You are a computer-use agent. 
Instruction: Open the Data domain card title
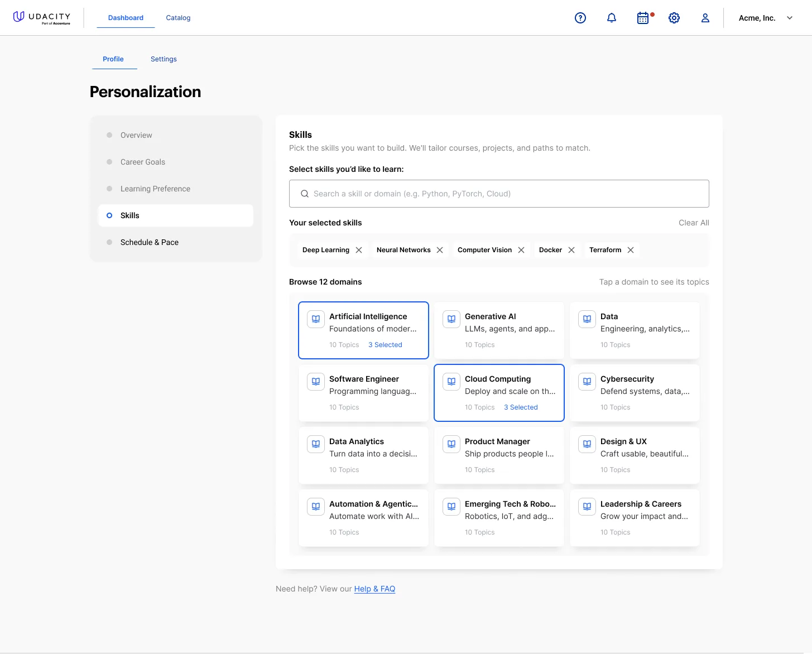tap(609, 316)
